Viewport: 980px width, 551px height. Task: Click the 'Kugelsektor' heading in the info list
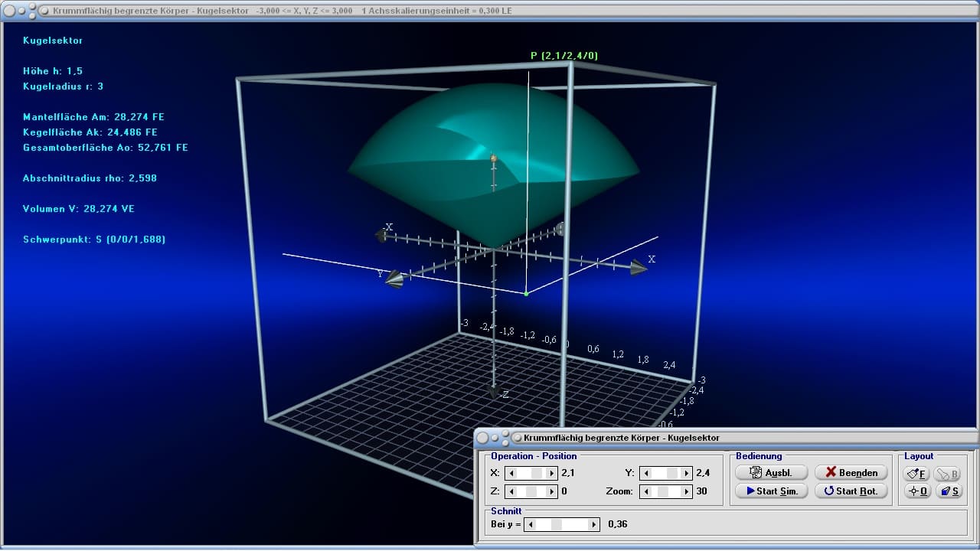click(x=53, y=41)
